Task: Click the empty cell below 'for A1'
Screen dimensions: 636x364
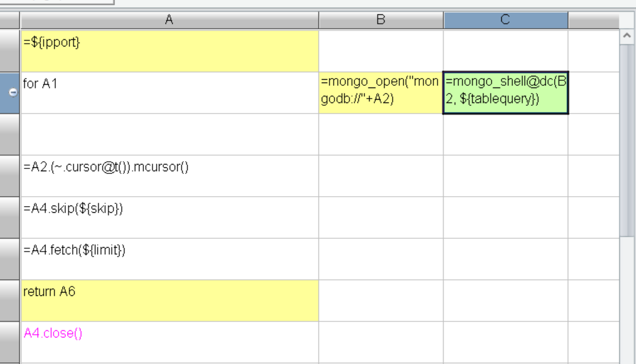Action: pos(170,134)
